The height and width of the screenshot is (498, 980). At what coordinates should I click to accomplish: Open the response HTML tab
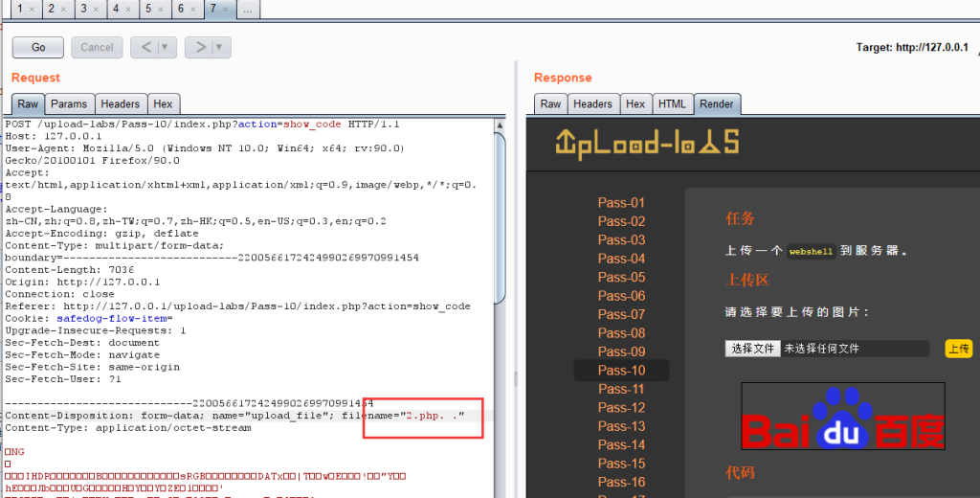coord(672,103)
